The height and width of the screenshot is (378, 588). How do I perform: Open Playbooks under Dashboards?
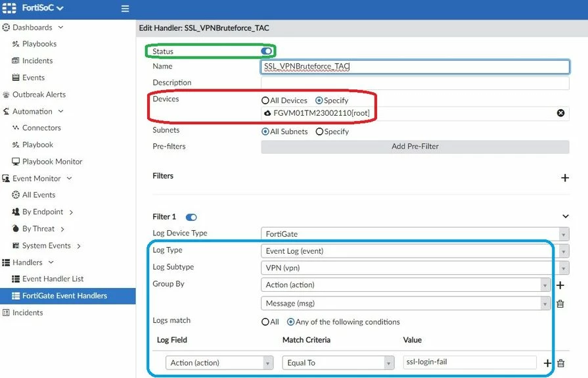coord(39,44)
